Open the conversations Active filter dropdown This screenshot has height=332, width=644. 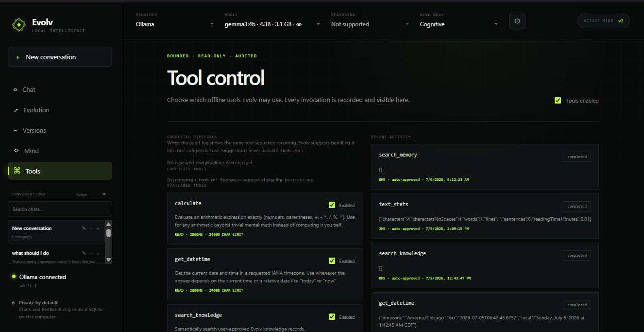[x=91, y=194]
